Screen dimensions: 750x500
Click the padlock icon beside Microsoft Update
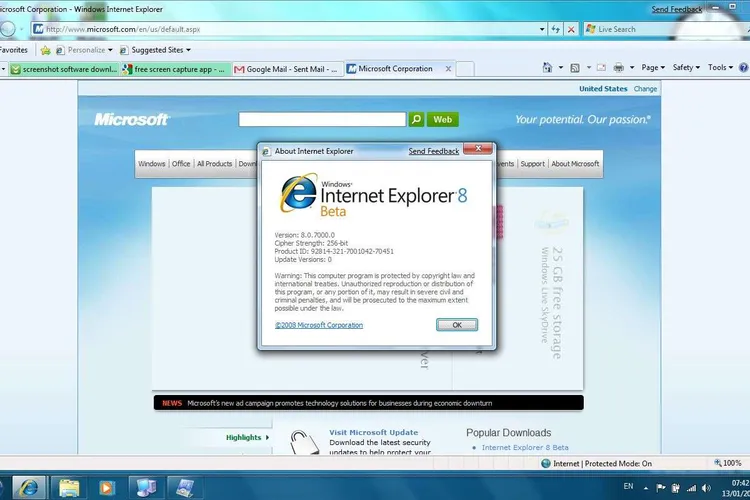point(304,441)
